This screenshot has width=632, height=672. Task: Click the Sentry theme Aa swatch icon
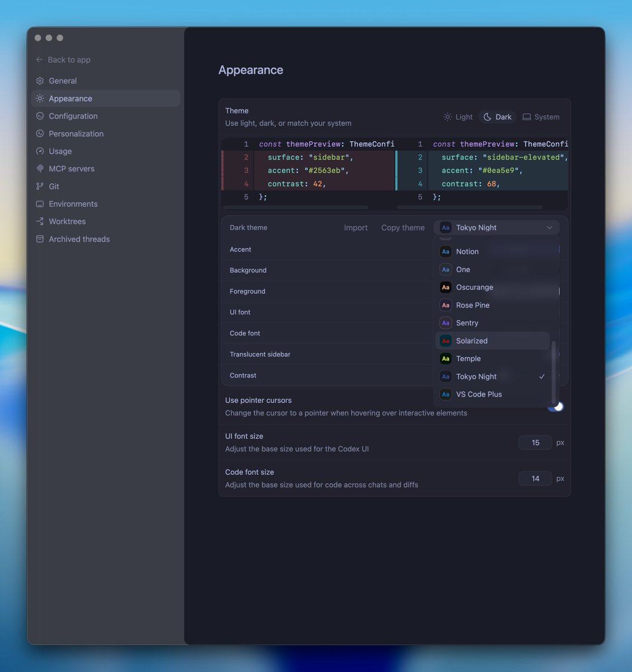[x=445, y=323]
